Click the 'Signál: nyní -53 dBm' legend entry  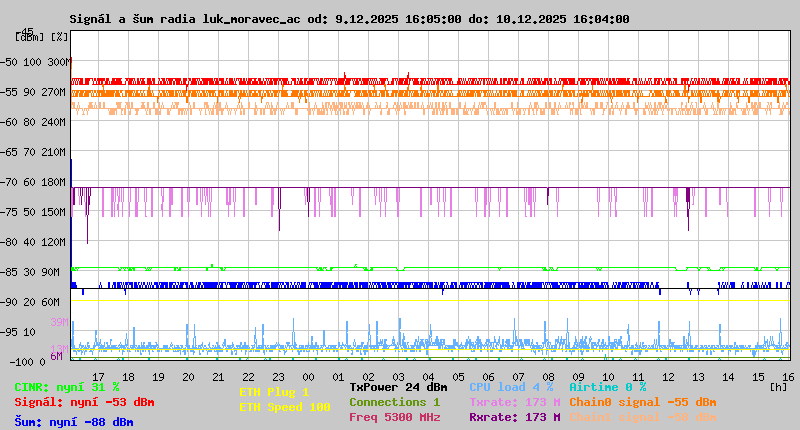point(84,402)
